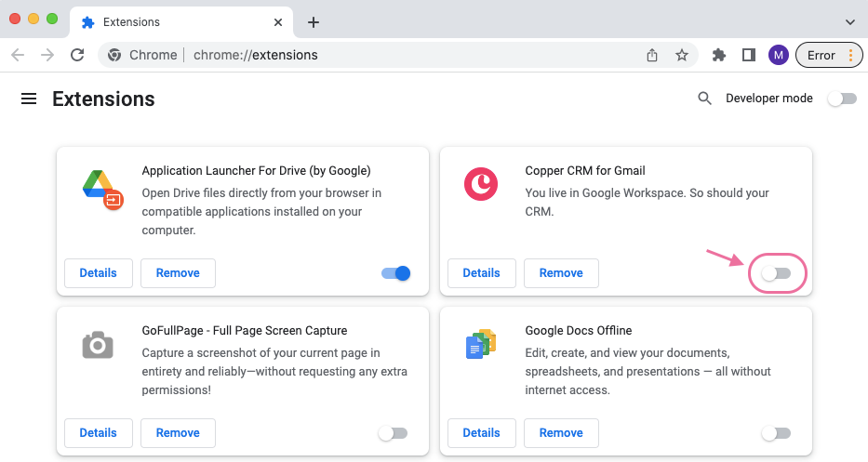This screenshot has height=462, width=868.
Task: Click the GoFullPage description about capturing a screenshot
Action: tap(274, 371)
